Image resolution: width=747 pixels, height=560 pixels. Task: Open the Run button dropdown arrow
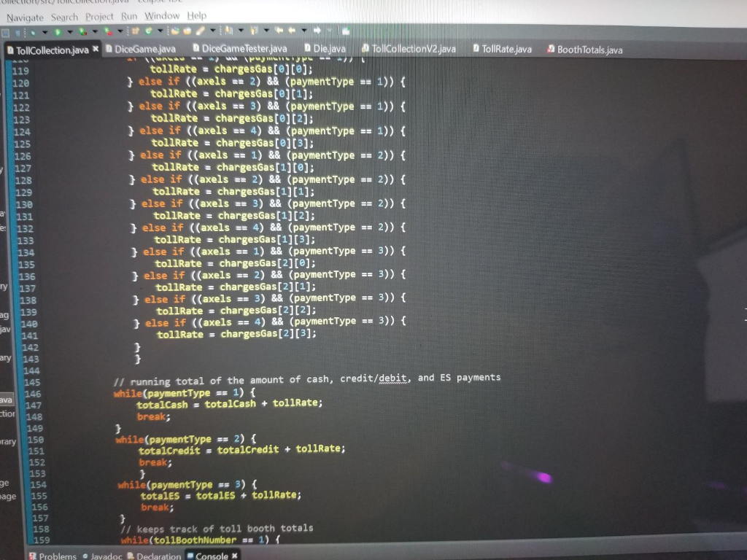pos(70,31)
